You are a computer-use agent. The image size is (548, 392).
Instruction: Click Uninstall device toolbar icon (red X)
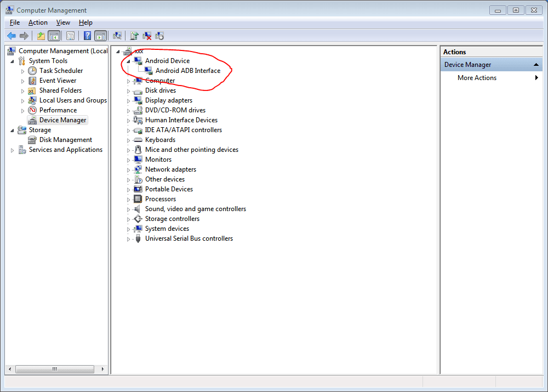147,36
